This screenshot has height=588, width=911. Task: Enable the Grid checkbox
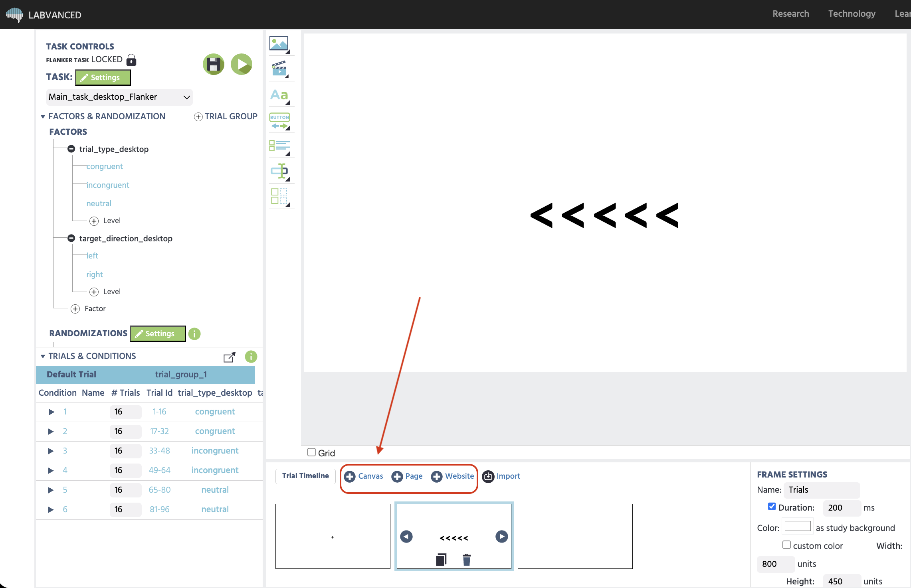(311, 452)
